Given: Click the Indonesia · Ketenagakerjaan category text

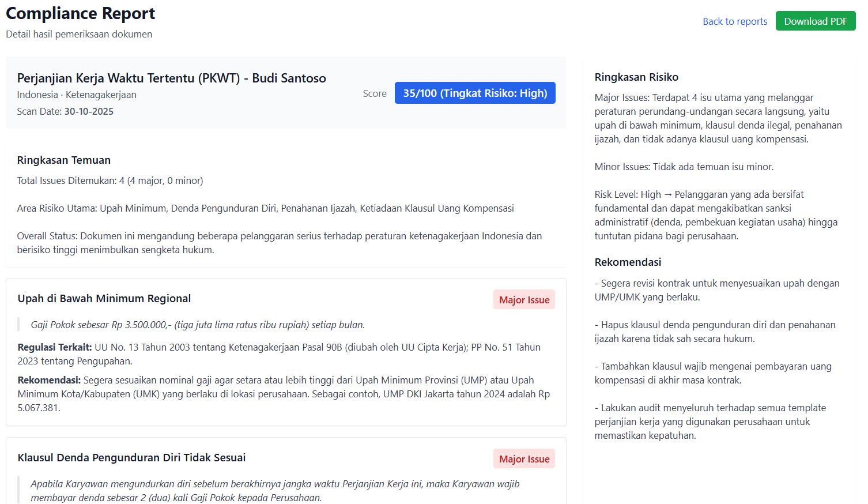Looking at the screenshot, I should (77, 95).
